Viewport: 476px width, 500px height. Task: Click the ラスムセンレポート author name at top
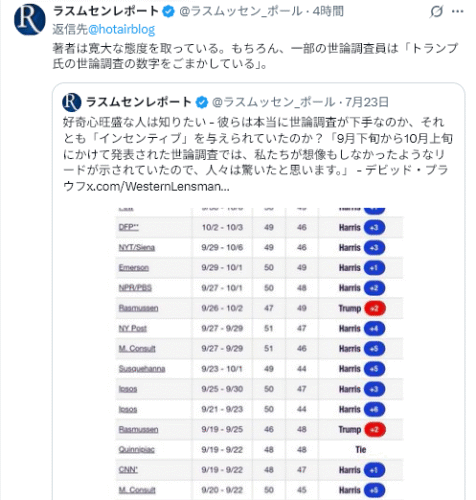pos(106,11)
